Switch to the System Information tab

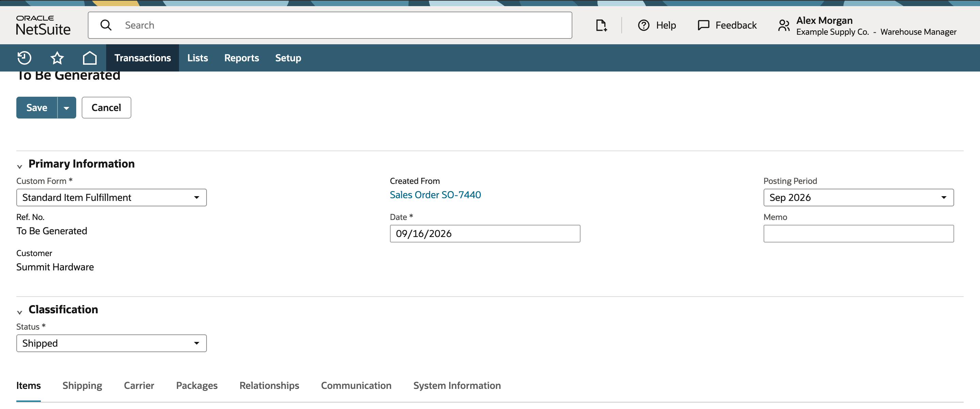click(457, 386)
